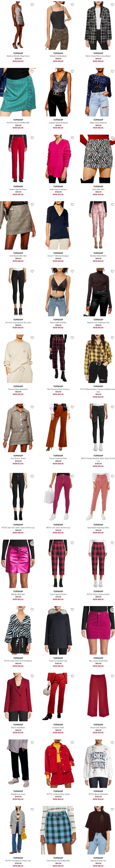Favorite the Rainbow Metallic Wrap Dress with heart
The height and width of the screenshot is (868, 115).
[32, 5]
